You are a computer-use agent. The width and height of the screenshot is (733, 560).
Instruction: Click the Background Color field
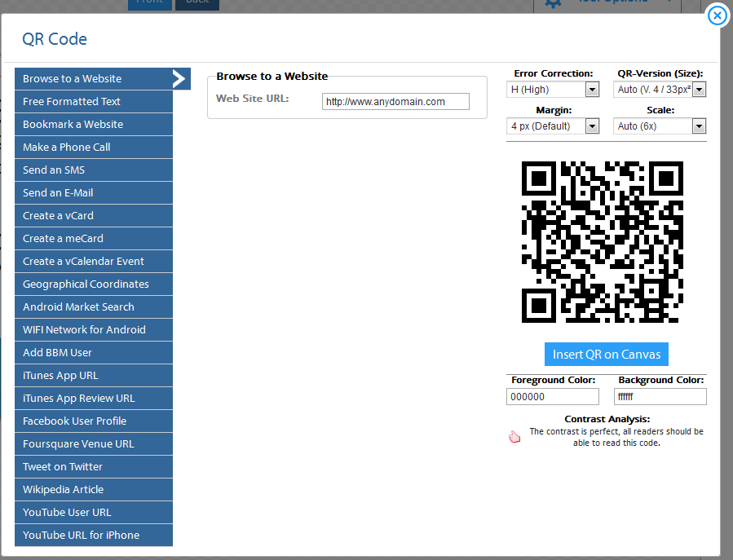pos(660,397)
